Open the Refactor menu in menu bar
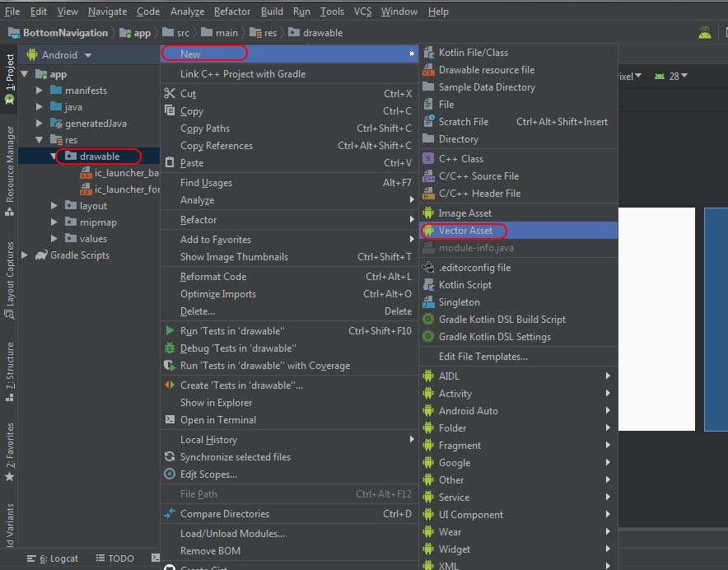Image resolution: width=728 pixels, height=570 pixels. pyautogui.click(x=231, y=11)
